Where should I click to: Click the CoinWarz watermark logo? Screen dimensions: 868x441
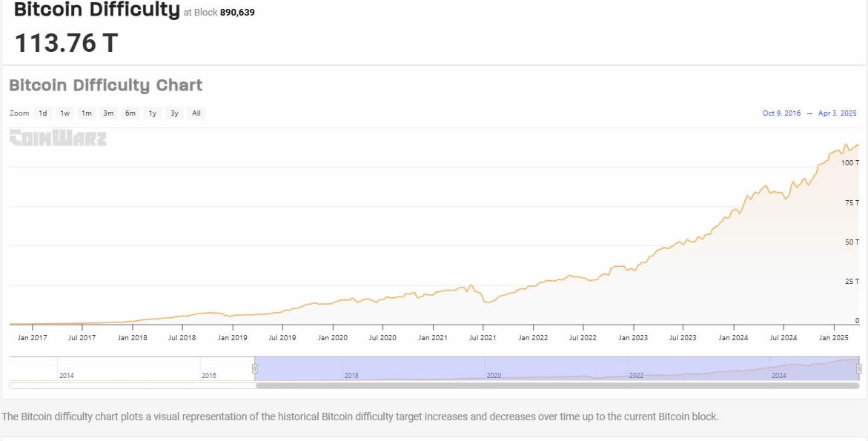pos(58,139)
